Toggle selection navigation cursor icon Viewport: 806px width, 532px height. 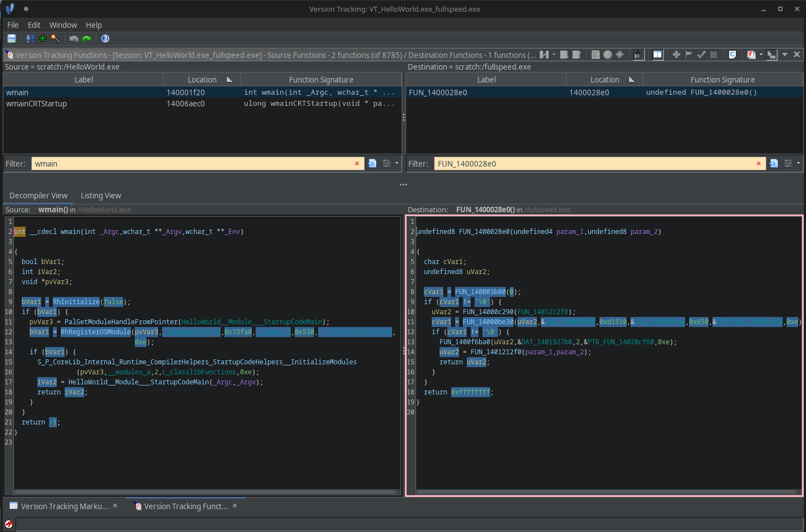(x=771, y=55)
